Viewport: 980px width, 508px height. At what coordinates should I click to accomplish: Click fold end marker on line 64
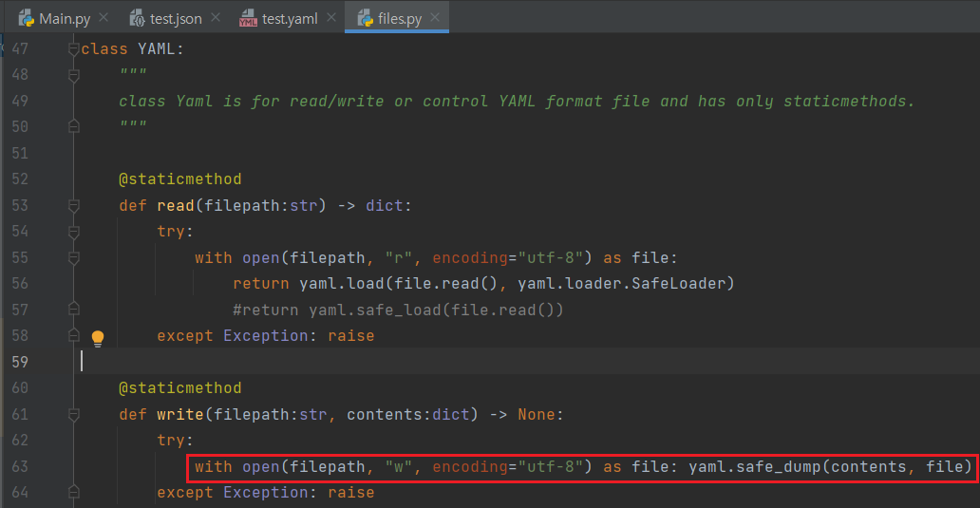point(74,493)
